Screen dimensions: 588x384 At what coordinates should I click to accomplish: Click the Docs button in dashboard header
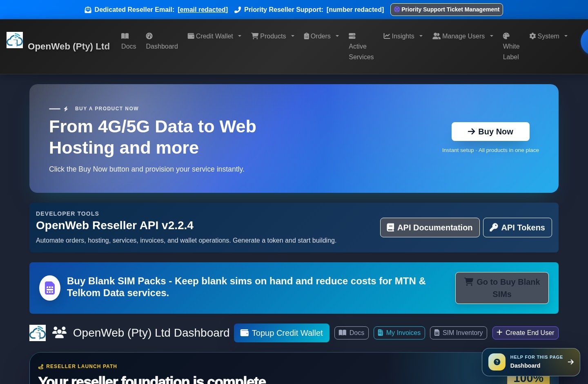(352, 333)
